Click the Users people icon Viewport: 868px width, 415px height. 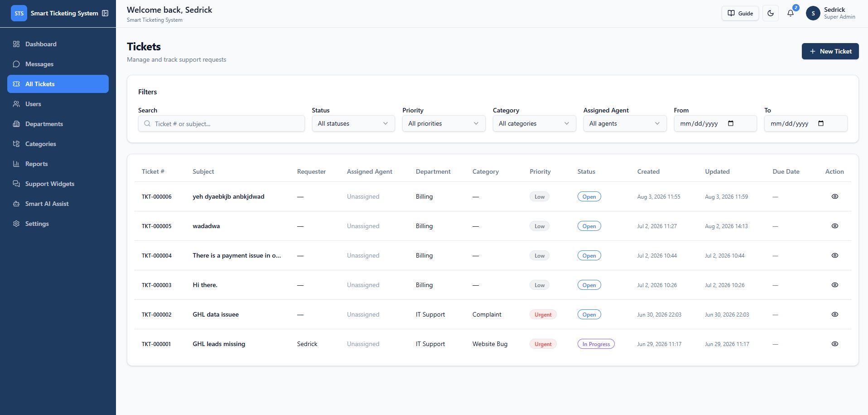[x=16, y=104]
